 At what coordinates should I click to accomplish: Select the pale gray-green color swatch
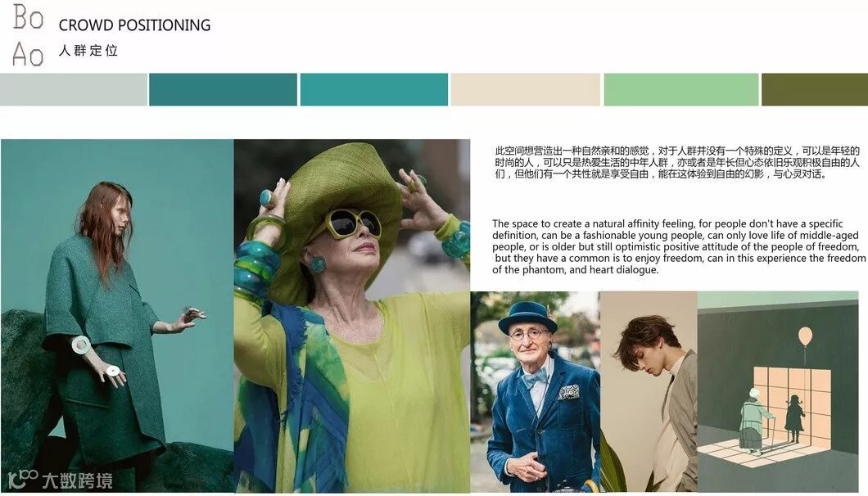74,89
